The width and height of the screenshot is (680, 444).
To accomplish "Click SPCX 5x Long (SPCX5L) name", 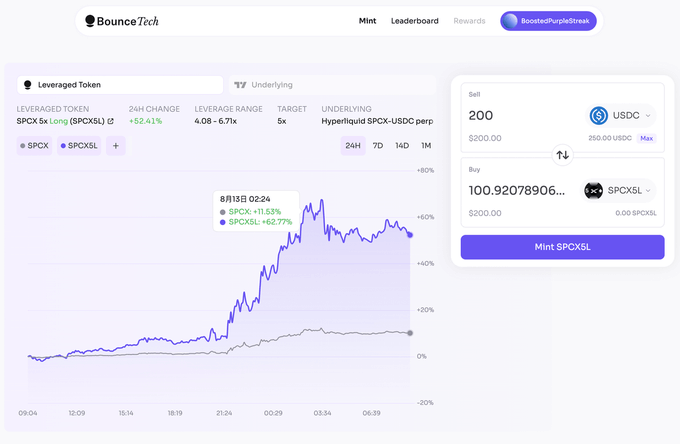I will point(61,121).
